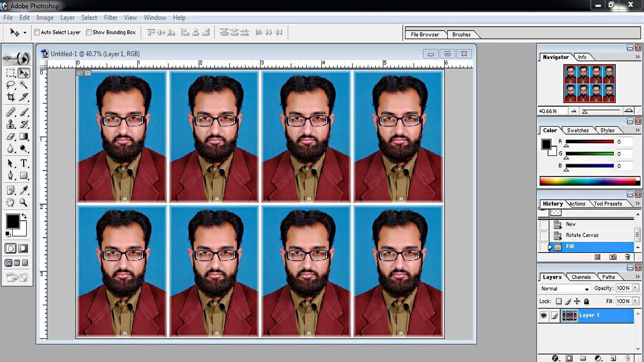644x362 pixels.
Task: Toggle lock image pixels
Action: pyautogui.click(x=568, y=301)
